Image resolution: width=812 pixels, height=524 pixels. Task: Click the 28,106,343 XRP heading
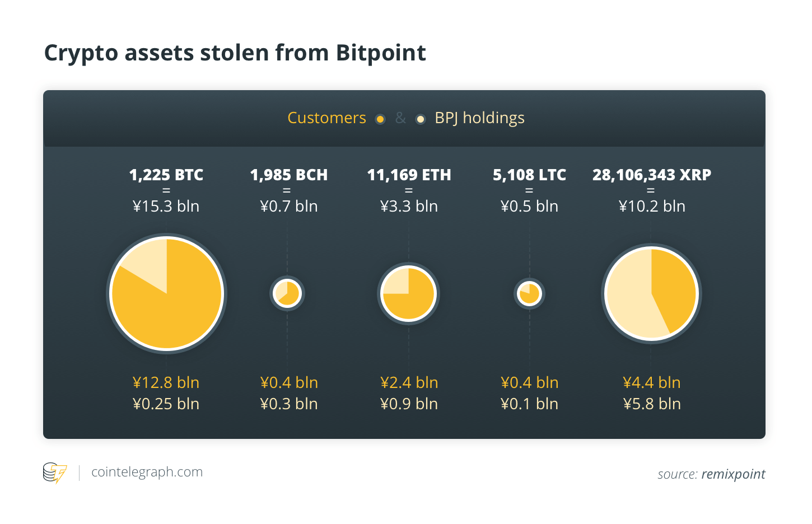(652, 175)
